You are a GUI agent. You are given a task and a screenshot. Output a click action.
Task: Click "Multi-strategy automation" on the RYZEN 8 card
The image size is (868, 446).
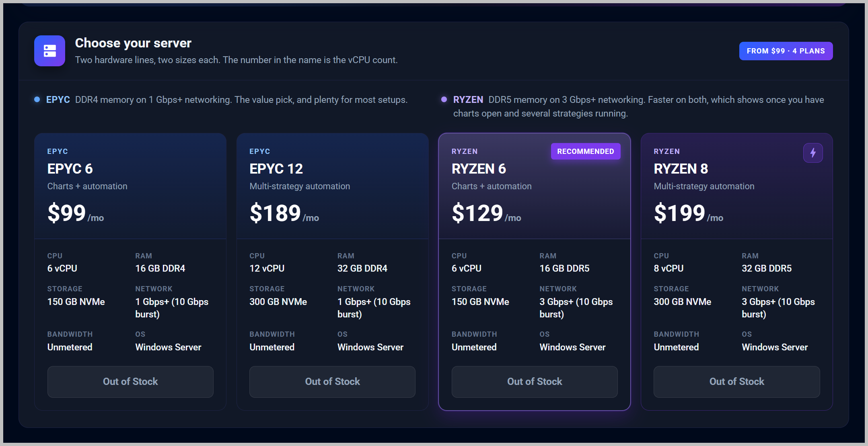point(704,186)
